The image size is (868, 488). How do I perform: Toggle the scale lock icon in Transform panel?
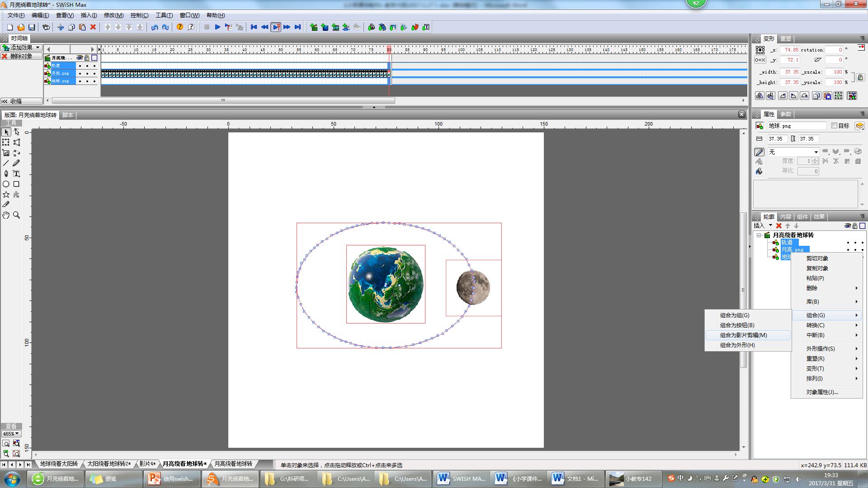[860, 77]
